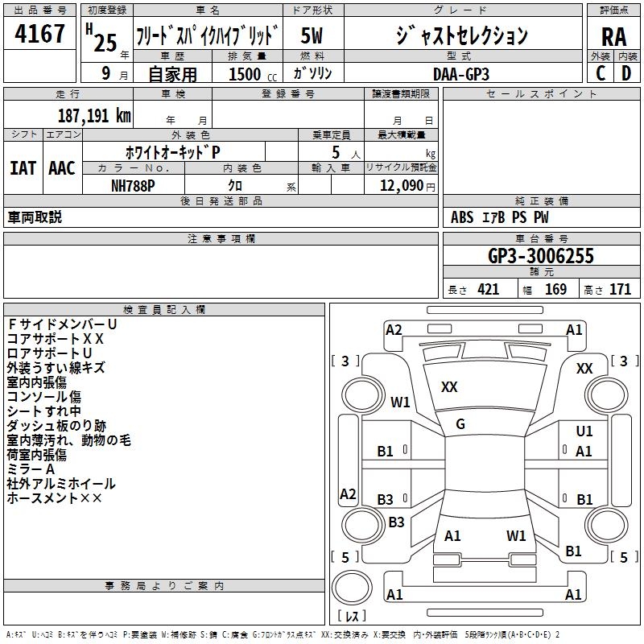Image resolution: width=644 pixels, height=644 pixels.
Task: Click the model code DAA-GP3
Action: 460,72
